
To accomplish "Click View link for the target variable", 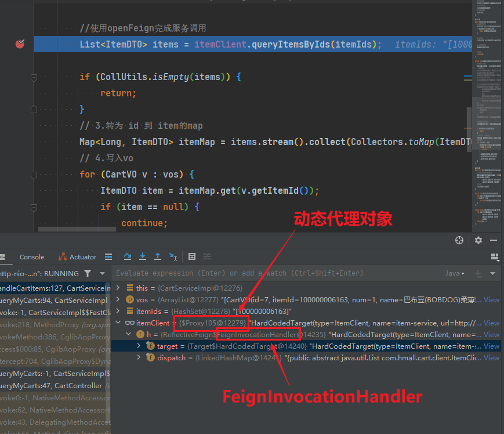I will coord(491,346).
